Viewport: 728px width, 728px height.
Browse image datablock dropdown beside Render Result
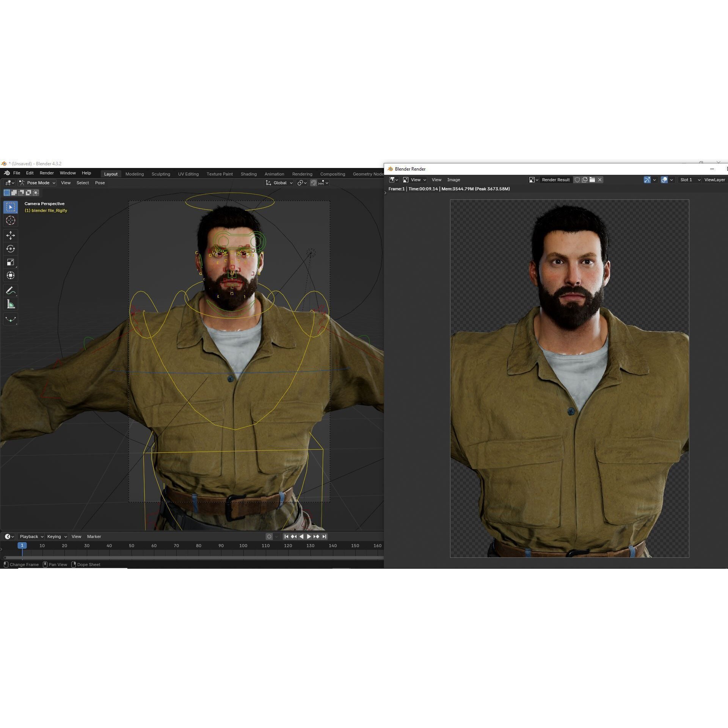pos(533,180)
